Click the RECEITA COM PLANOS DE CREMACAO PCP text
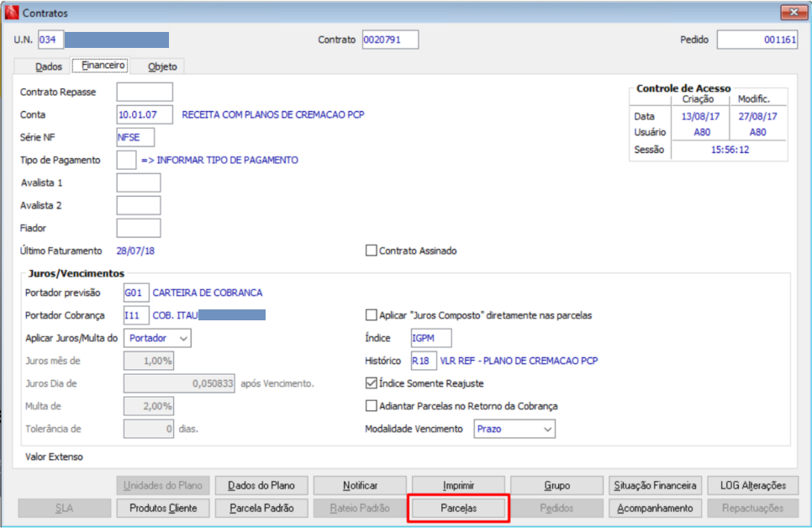 273,114
